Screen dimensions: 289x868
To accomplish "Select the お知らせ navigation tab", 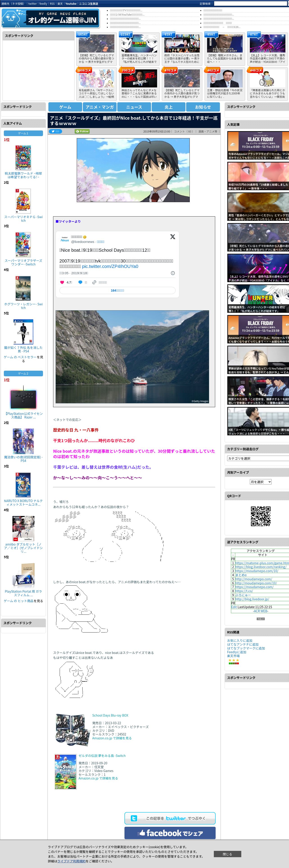I will point(203,107).
